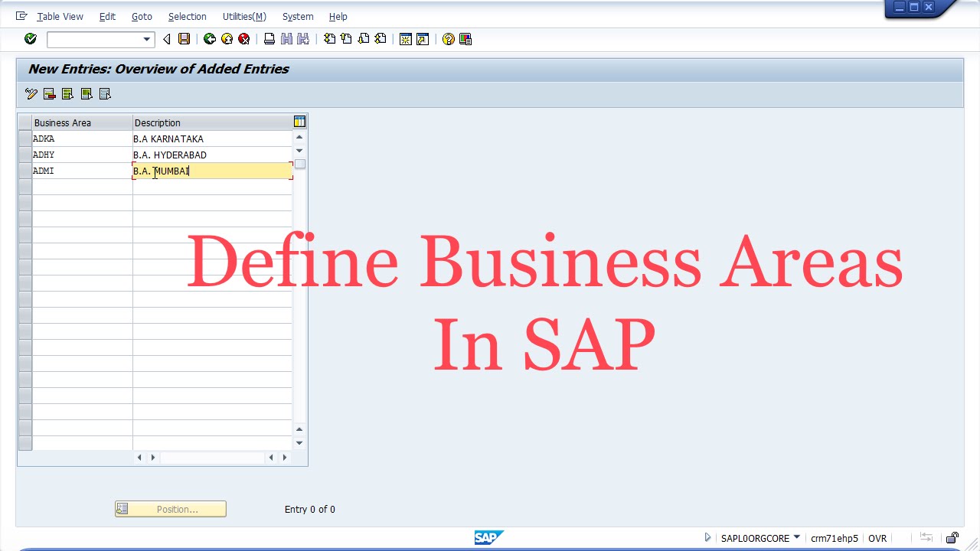Click the Last Page icon

click(x=380, y=39)
